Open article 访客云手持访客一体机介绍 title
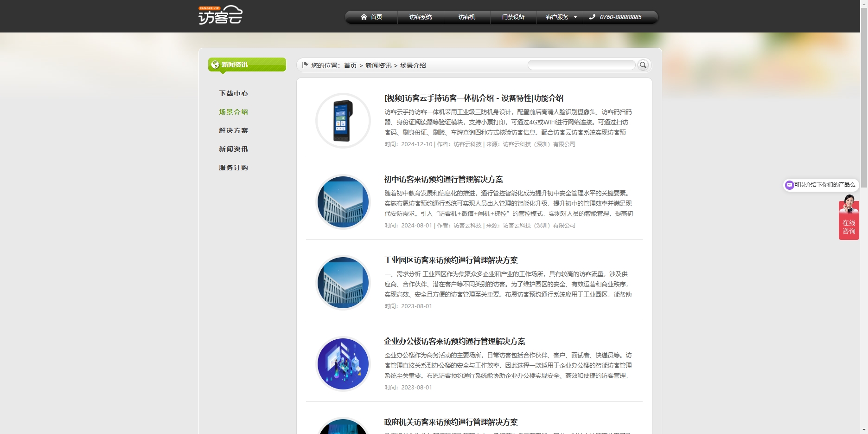This screenshot has height=434, width=868. point(474,98)
